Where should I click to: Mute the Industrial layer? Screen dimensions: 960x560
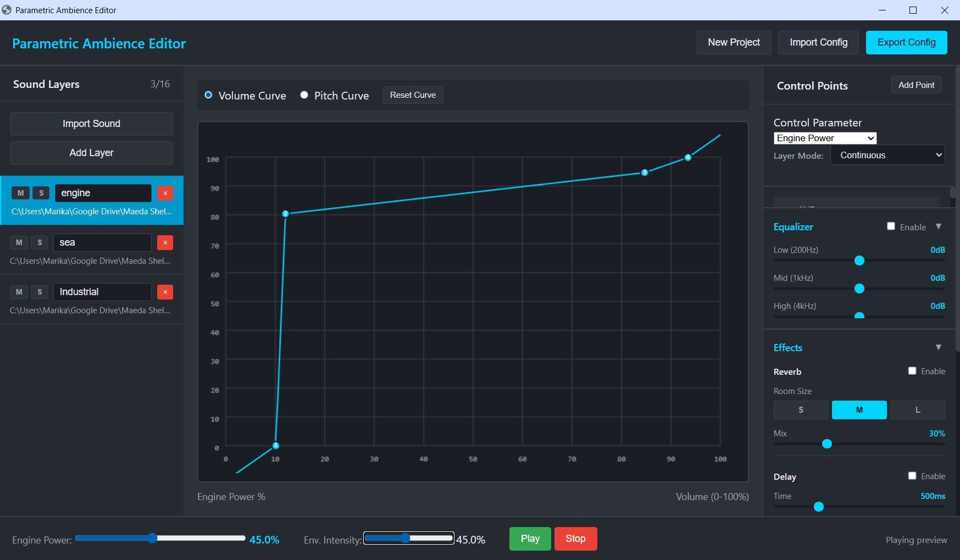pos(19,292)
